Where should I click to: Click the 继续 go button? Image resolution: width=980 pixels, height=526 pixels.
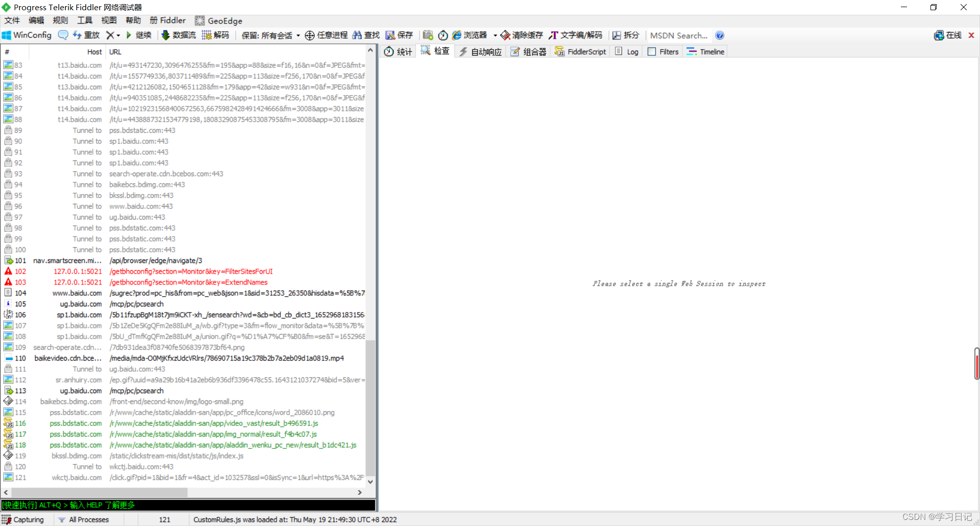pos(139,35)
